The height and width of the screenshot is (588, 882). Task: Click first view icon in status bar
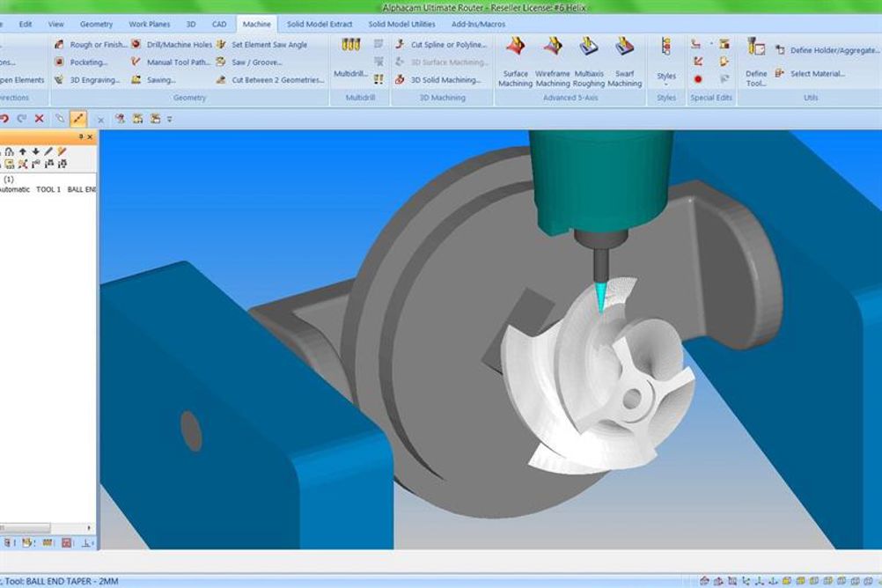[704, 581]
